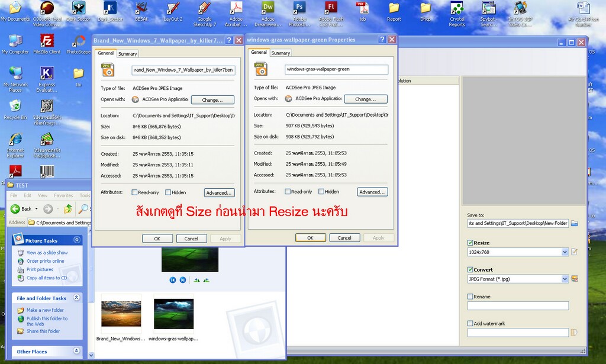Click Change... in the Brand_New_Windows_7 Properties dialog
This screenshot has width=606, height=364.
click(x=212, y=99)
